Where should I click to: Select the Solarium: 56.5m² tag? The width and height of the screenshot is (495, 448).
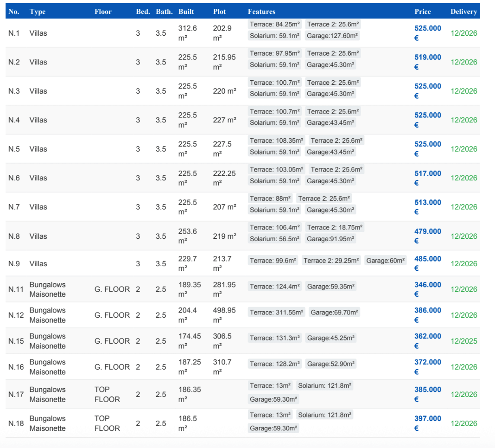pos(274,239)
